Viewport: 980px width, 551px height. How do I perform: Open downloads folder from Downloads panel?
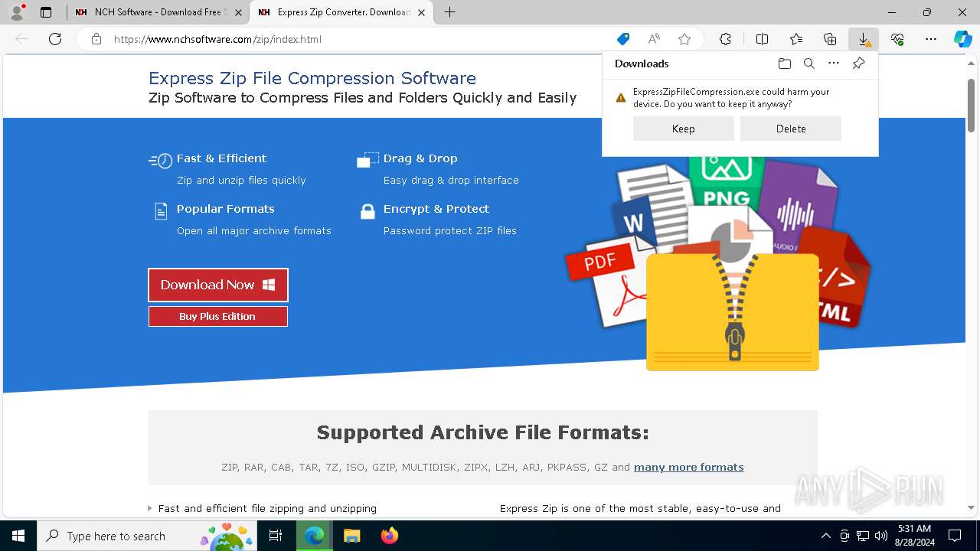point(784,64)
